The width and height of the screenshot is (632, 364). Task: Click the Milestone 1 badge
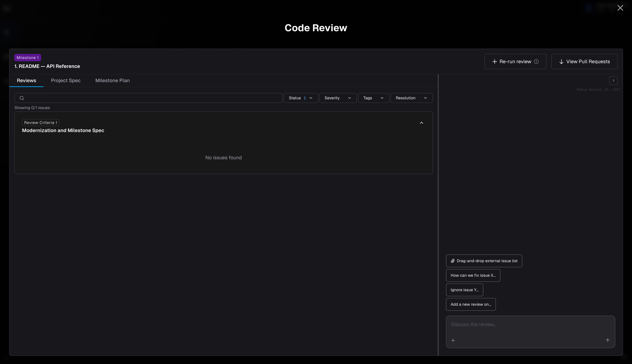pos(28,58)
